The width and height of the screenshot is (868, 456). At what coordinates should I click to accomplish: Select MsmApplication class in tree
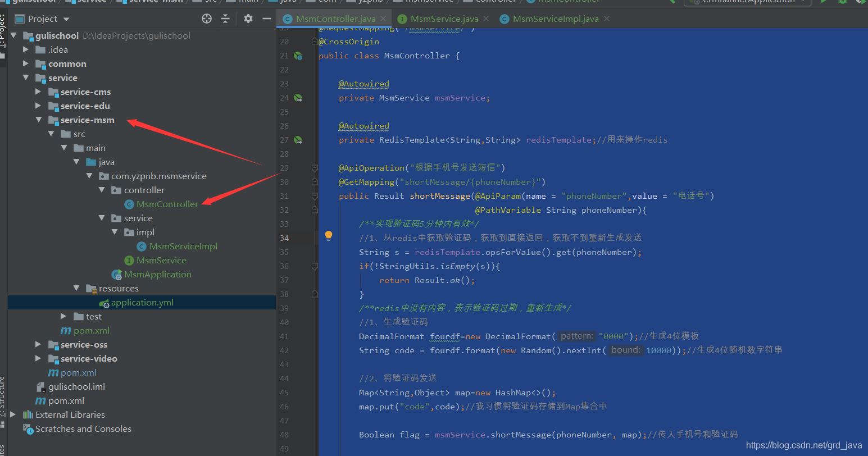click(x=158, y=274)
